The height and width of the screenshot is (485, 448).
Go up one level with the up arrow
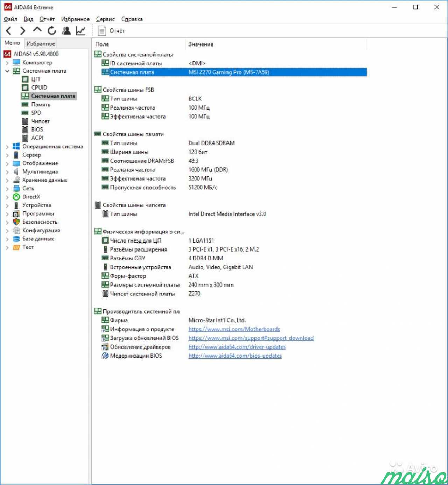pos(37,30)
